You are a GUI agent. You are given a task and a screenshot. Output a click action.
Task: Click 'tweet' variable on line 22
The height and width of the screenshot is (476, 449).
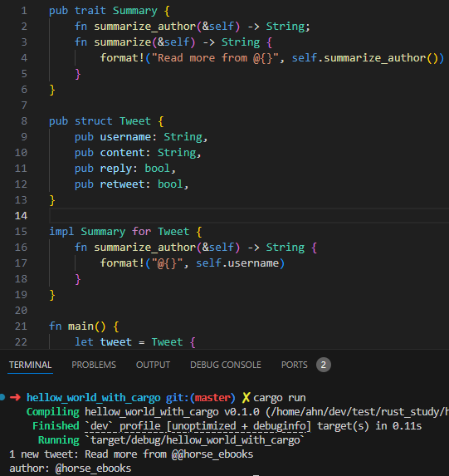tap(116, 342)
